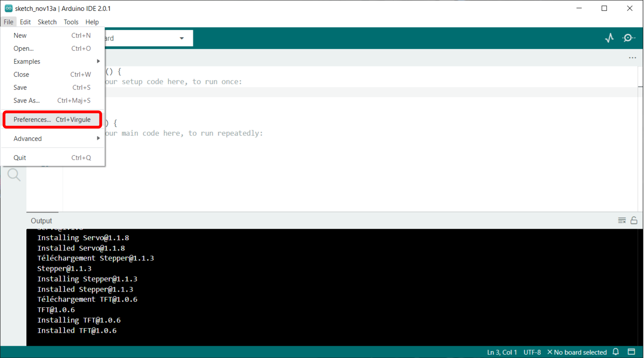Open the Serial Plotter
The image size is (644, 358).
click(x=609, y=38)
